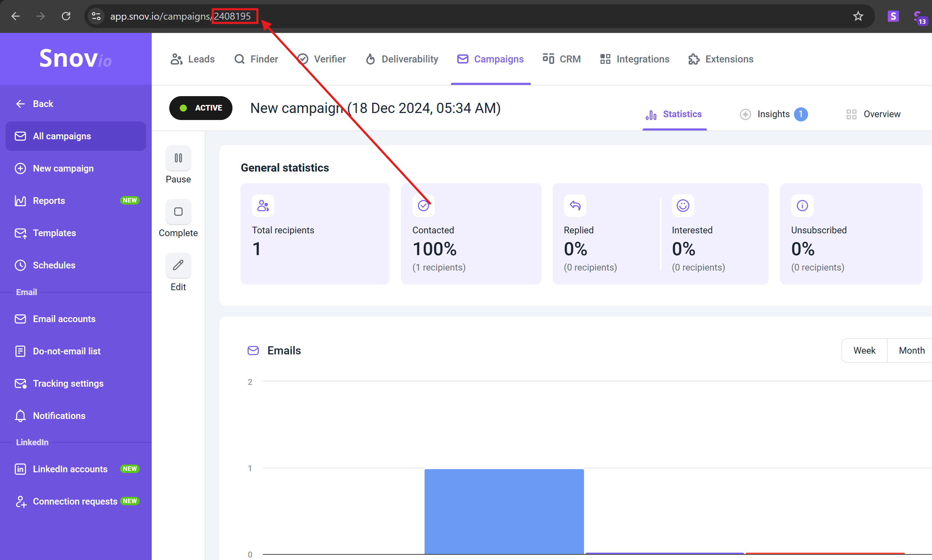This screenshot has height=560, width=932.
Task: Open the Integrations menu
Action: click(x=635, y=59)
